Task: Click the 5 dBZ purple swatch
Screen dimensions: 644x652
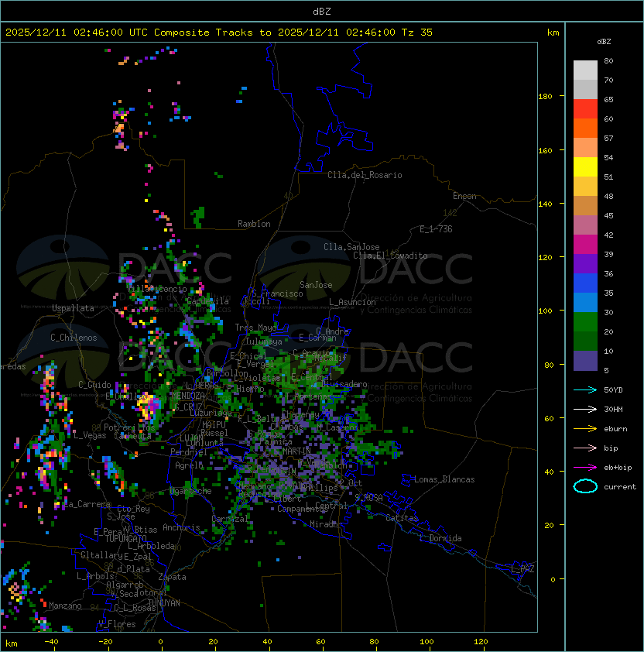Action: tap(585, 361)
